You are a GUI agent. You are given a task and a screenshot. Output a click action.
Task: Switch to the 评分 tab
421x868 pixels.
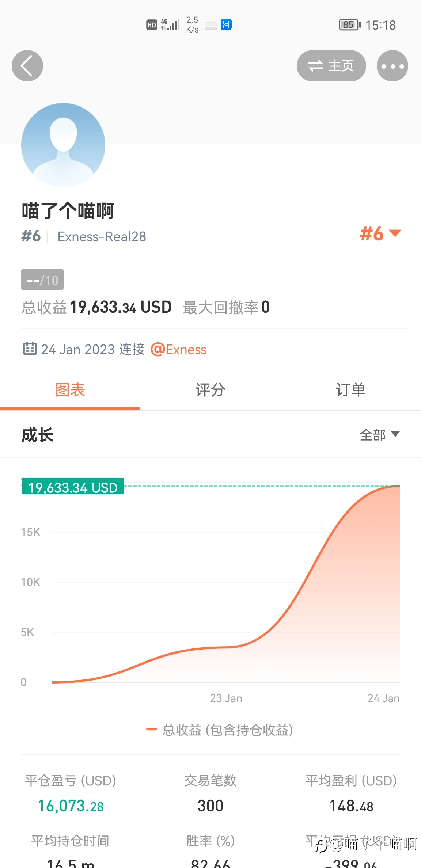pyautogui.click(x=210, y=390)
